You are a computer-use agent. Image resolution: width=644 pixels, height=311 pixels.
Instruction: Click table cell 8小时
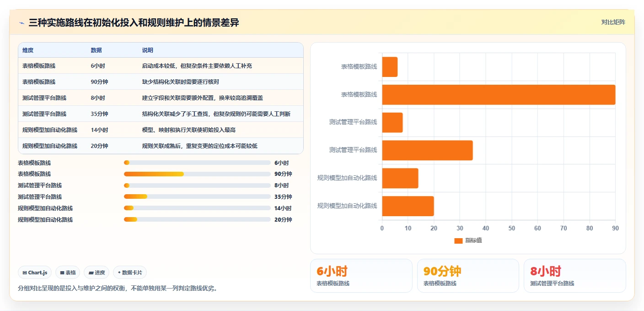click(98, 98)
